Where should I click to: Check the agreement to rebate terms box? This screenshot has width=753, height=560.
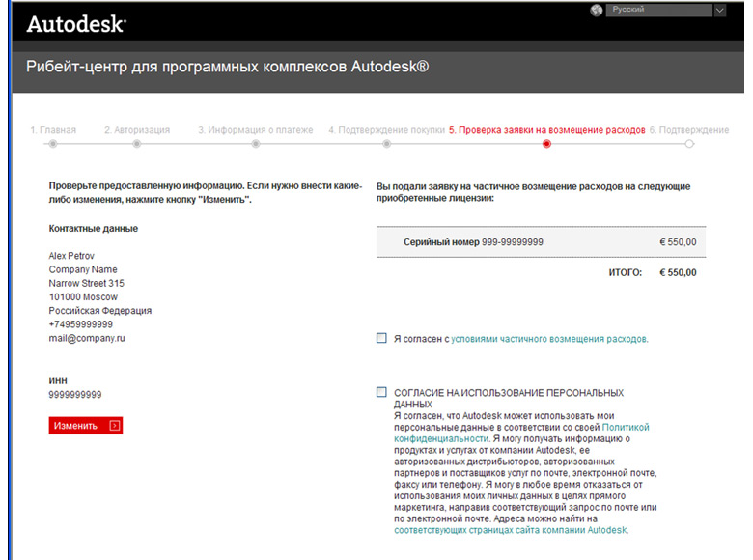click(381, 338)
